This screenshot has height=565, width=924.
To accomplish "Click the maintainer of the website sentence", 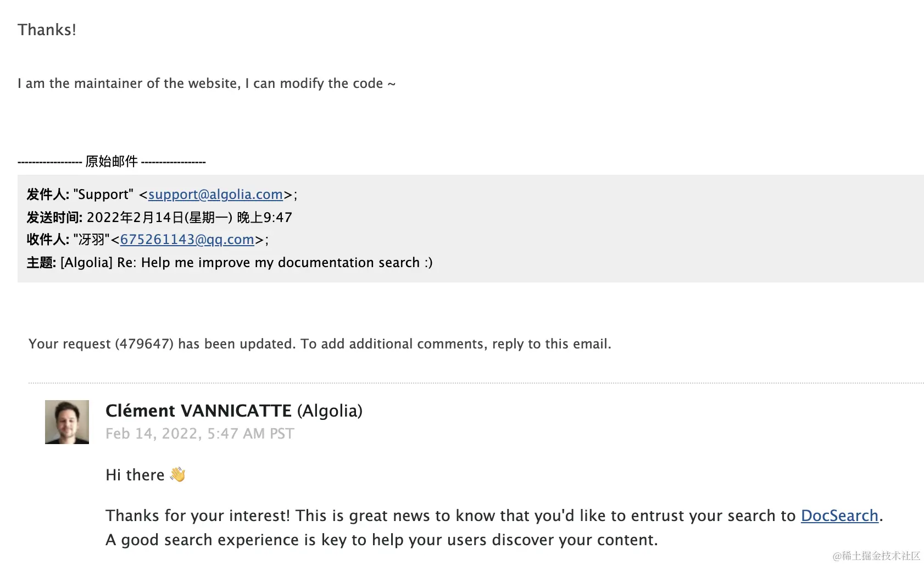I will (207, 84).
